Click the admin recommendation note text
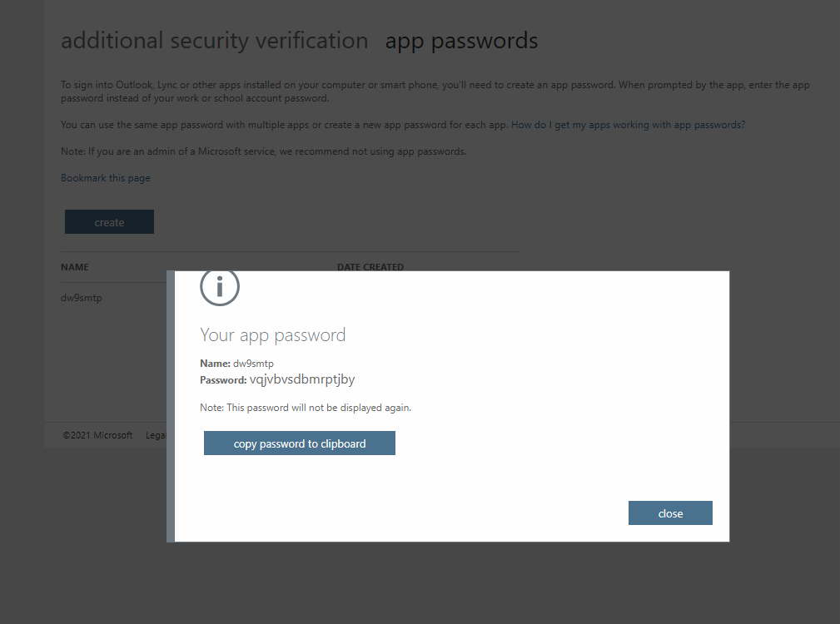 tap(263, 151)
